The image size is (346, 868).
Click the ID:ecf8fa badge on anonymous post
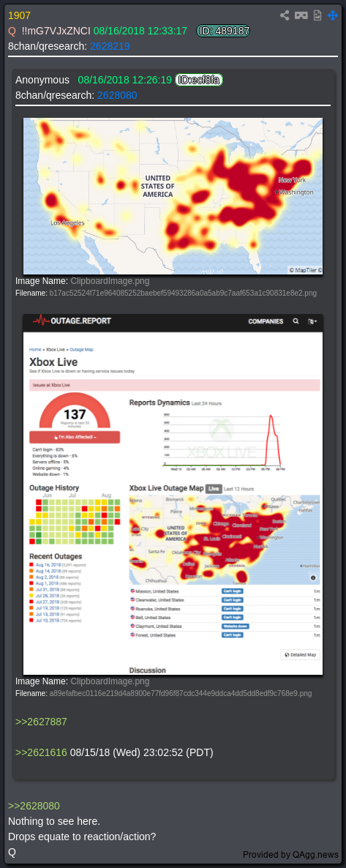click(199, 81)
